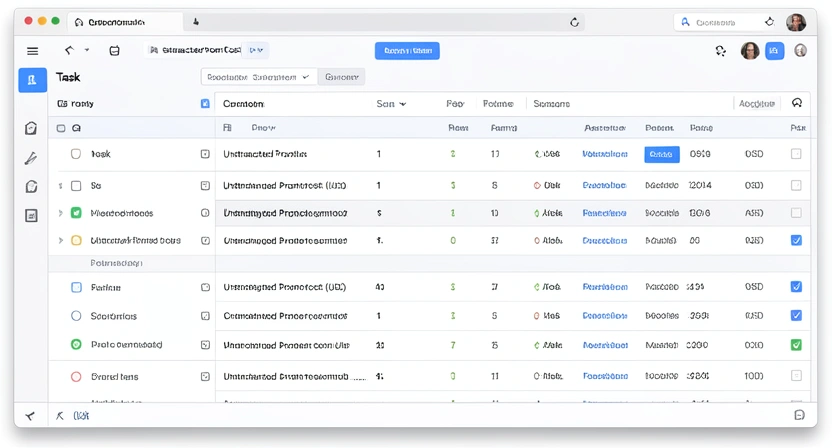Click the gray button beside the filter dropdown
The width and height of the screenshot is (832, 448).
click(342, 77)
